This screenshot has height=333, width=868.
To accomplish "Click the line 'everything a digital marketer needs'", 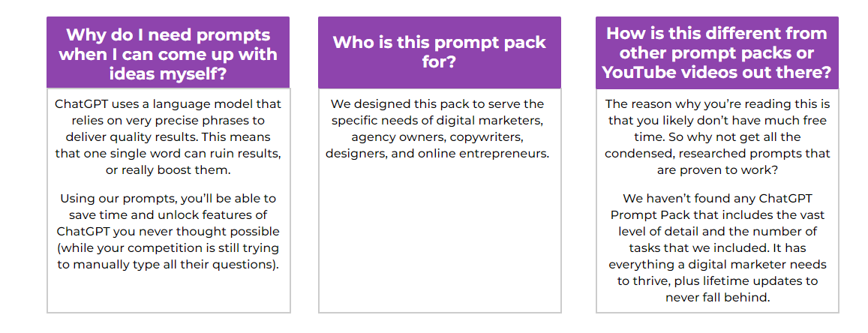I will [x=717, y=265].
